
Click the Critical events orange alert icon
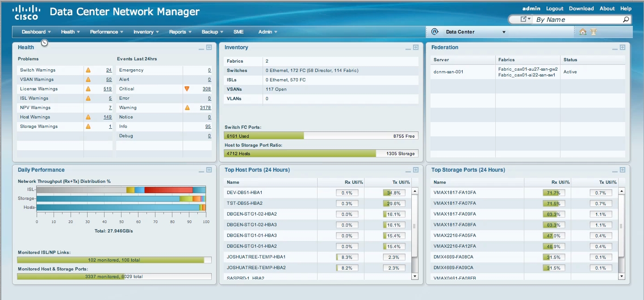pos(187,89)
